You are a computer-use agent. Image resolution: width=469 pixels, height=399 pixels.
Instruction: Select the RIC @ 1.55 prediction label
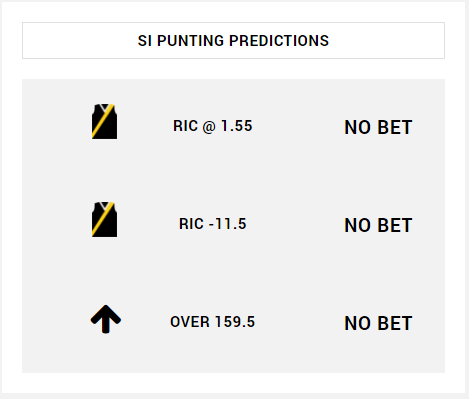213,126
